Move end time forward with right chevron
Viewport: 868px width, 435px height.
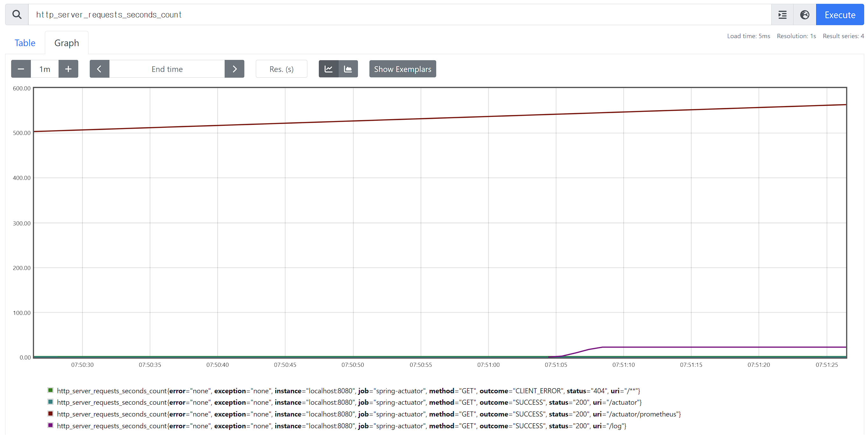point(234,69)
